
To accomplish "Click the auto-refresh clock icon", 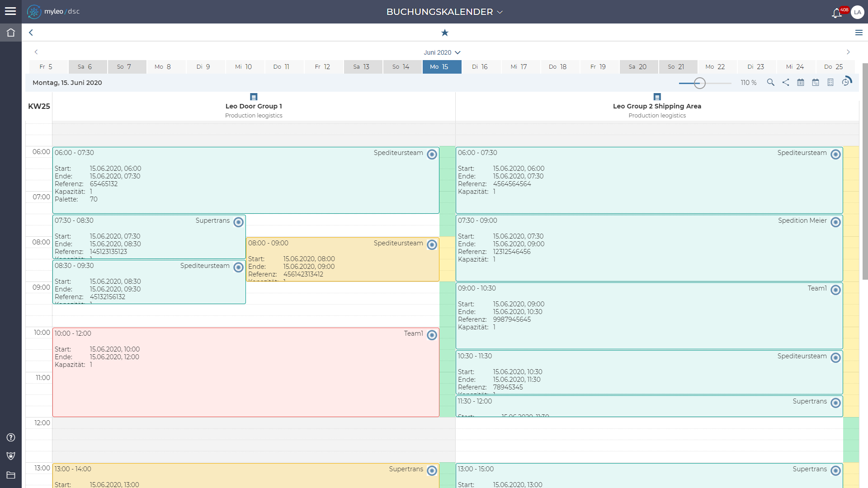I will click(x=846, y=82).
